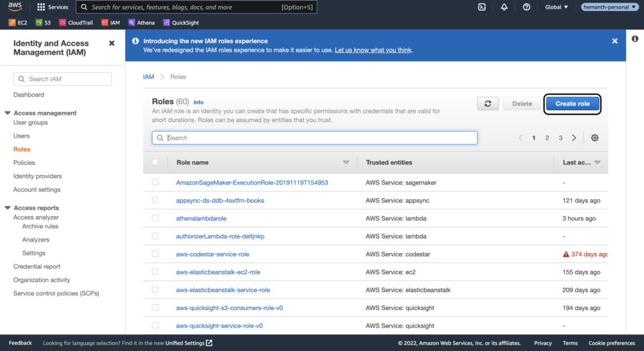Open the aws-codestar-service-role link
644x351 pixels.
[x=213, y=254]
